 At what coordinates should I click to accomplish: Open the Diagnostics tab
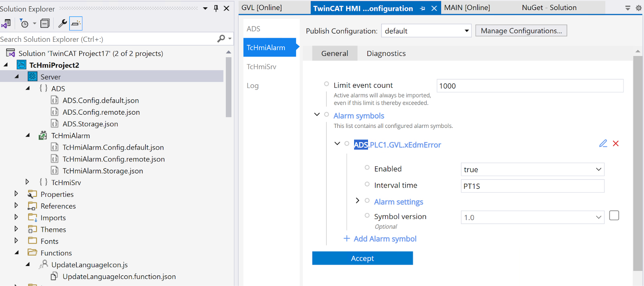point(386,53)
